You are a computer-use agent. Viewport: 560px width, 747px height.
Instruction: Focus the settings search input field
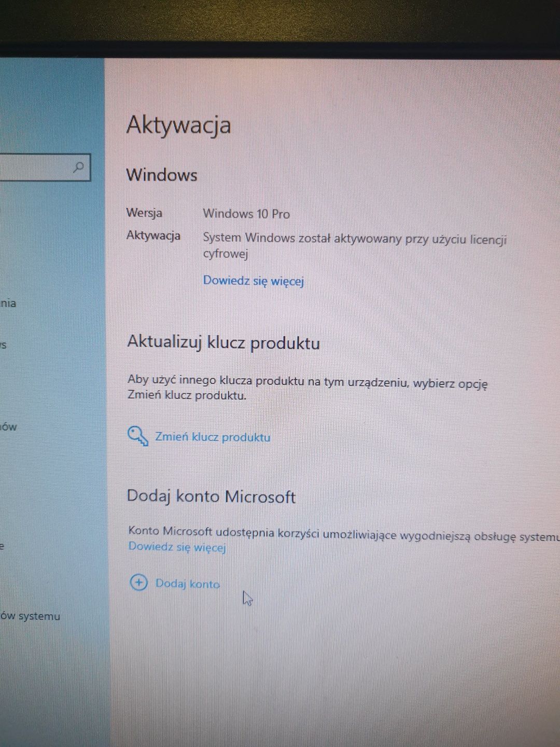(x=45, y=167)
